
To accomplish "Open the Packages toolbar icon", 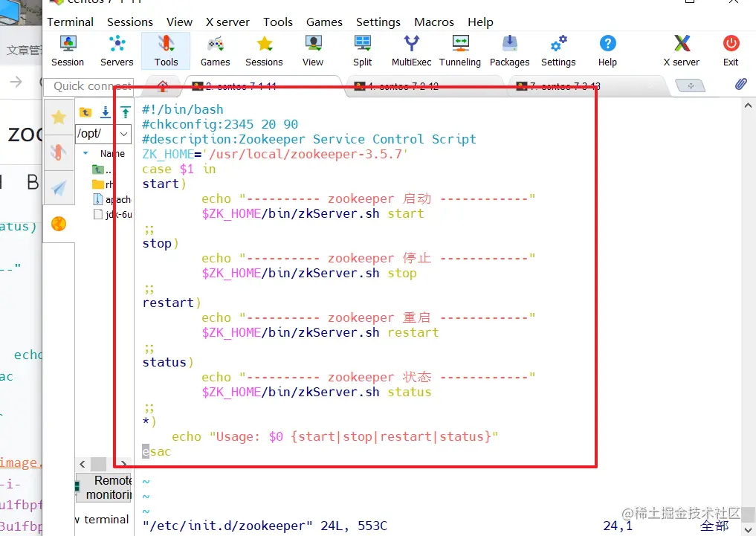I will click(510, 51).
